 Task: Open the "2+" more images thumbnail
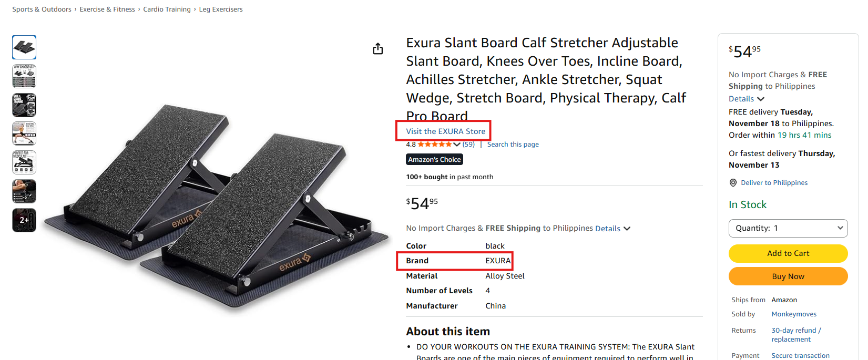(24, 220)
